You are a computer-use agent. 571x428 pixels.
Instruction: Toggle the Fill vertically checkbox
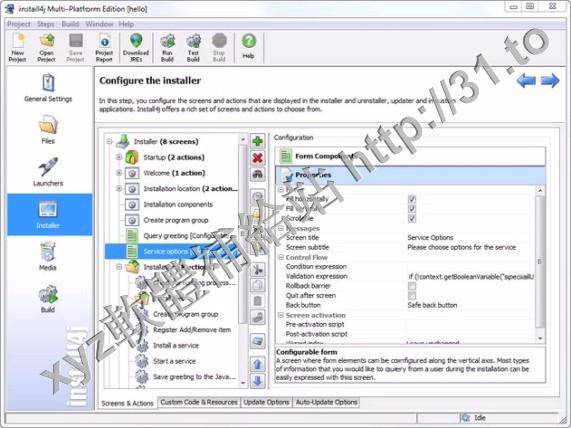[x=412, y=209]
